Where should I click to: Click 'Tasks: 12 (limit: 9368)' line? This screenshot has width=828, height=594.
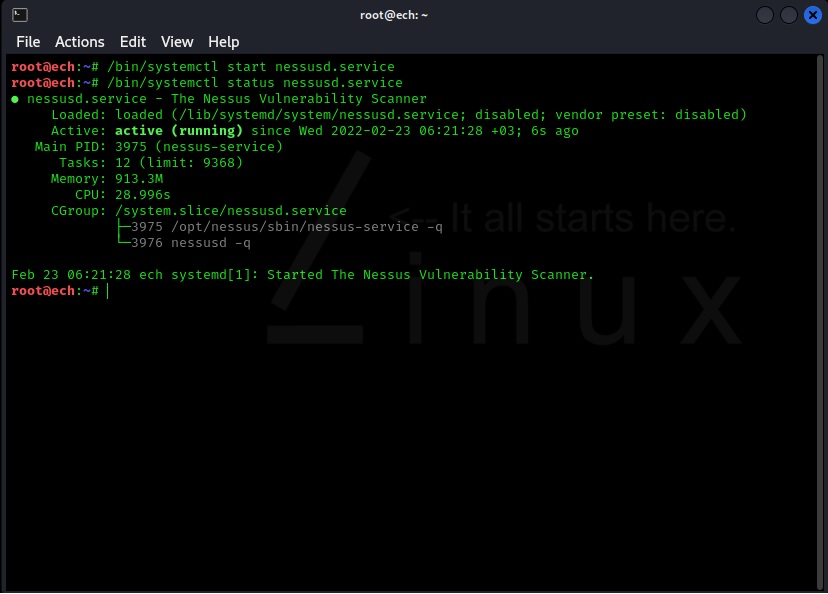point(150,163)
